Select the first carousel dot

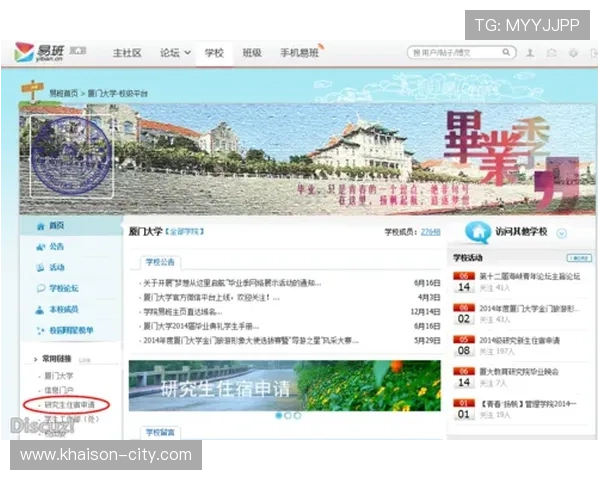pyautogui.click(x=279, y=415)
